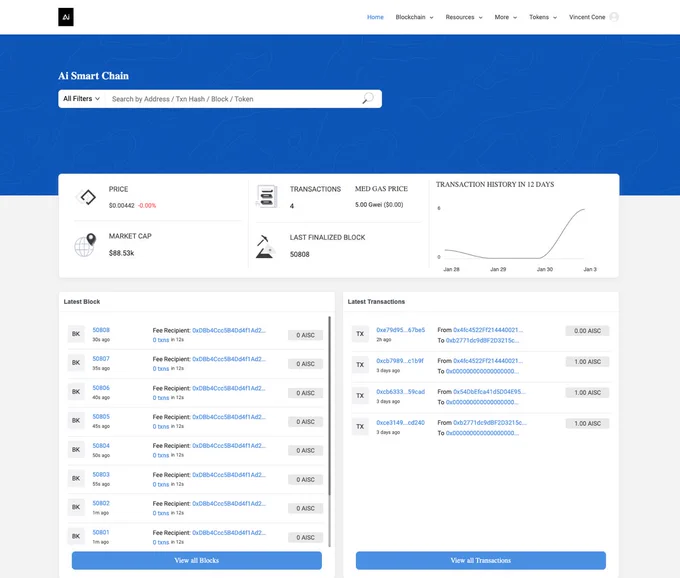Click the BK icon for block 50805
680x578 pixels.
pos(76,421)
